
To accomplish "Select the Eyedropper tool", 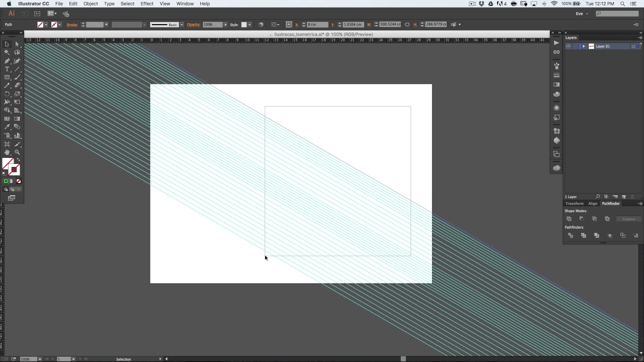I will 7,127.
